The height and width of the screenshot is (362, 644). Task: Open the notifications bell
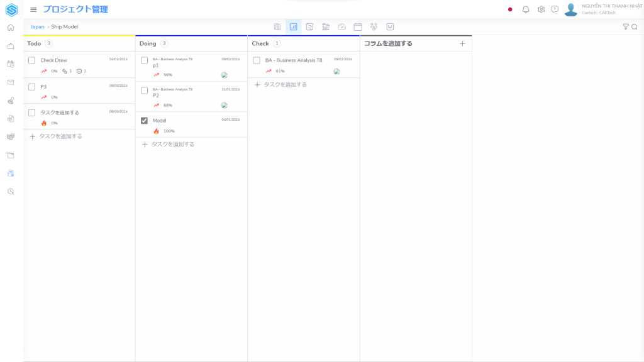click(526, 9)
